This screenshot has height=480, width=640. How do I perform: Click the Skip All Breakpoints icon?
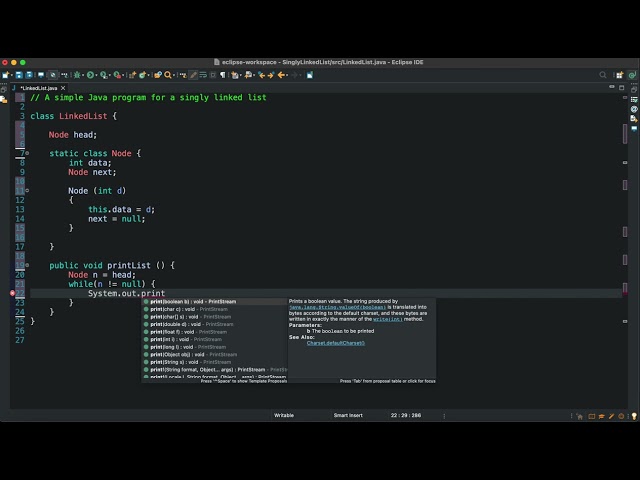[x=53, y=75]
